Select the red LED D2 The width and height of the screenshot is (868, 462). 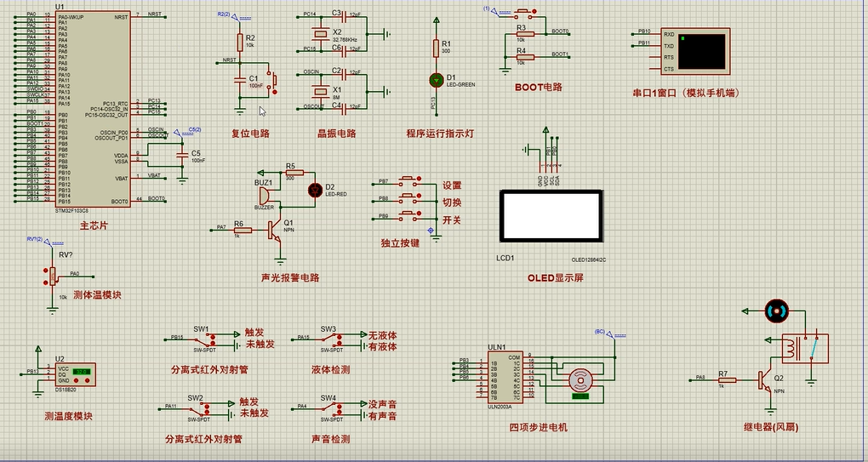coord(315,191)
